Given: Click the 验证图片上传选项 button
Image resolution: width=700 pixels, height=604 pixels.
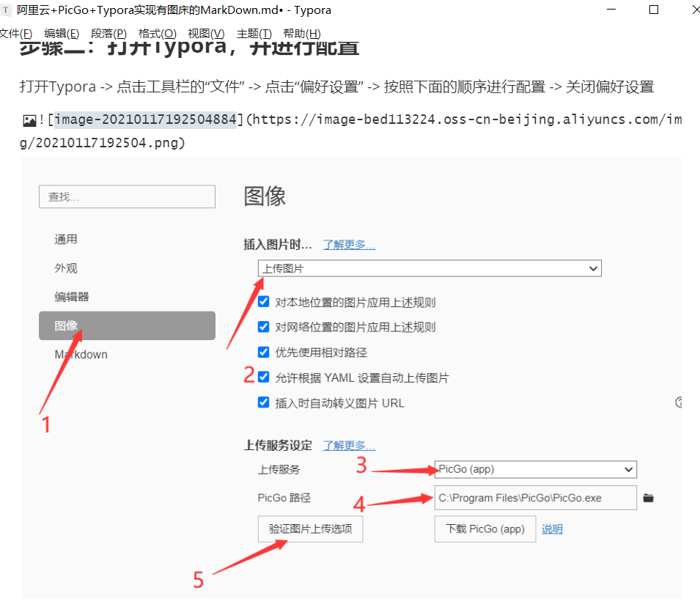Looking at the screenshot, I should pos(310,529).
